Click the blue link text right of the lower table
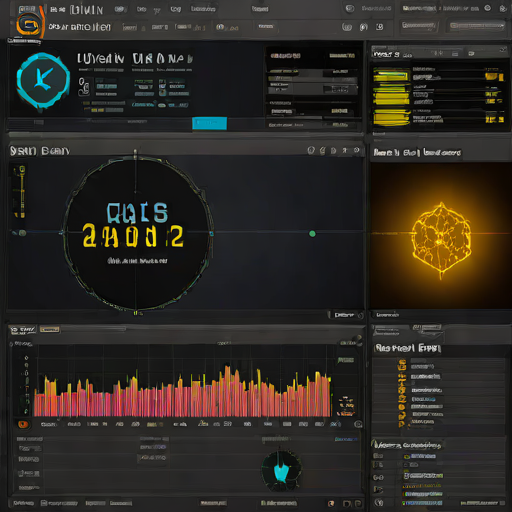The width and height of the screenshot is (512, 512). [346, 439]
